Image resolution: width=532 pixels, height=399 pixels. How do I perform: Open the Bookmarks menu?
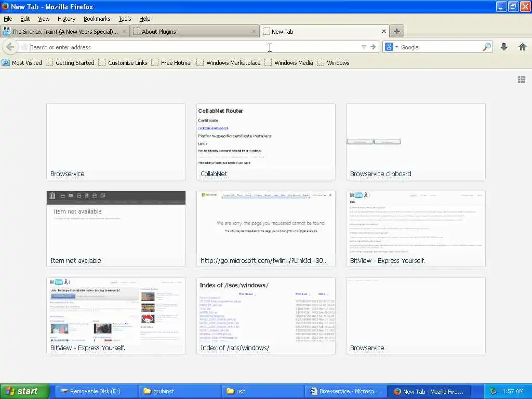pyautogui.click(x=97, y=19)
